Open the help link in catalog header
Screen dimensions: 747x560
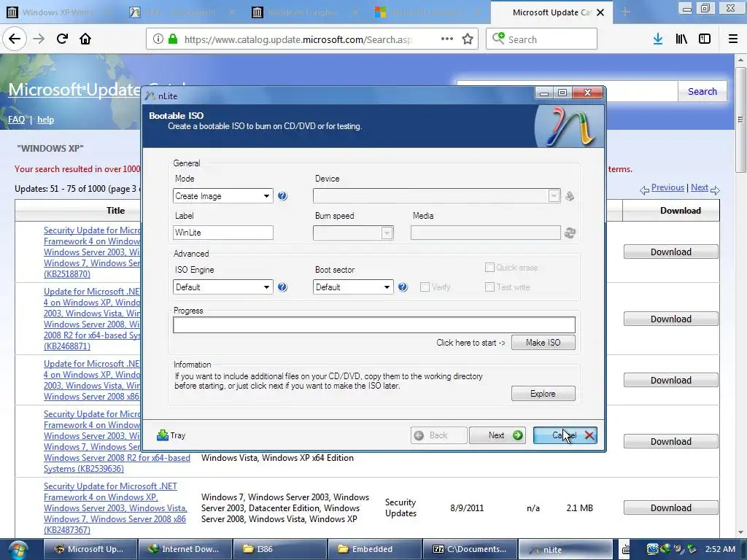pyautogui.click(x=46, y=120)
